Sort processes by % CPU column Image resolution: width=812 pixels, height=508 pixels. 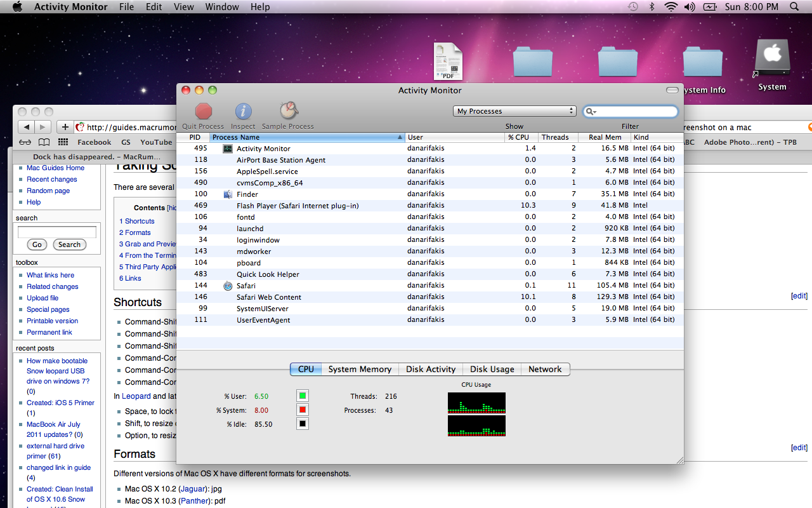tap(521, 137)
